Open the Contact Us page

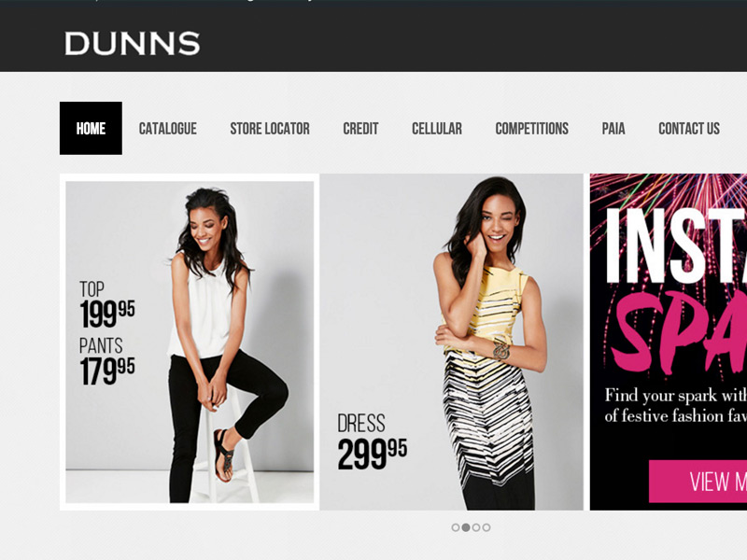pos(689,129)
